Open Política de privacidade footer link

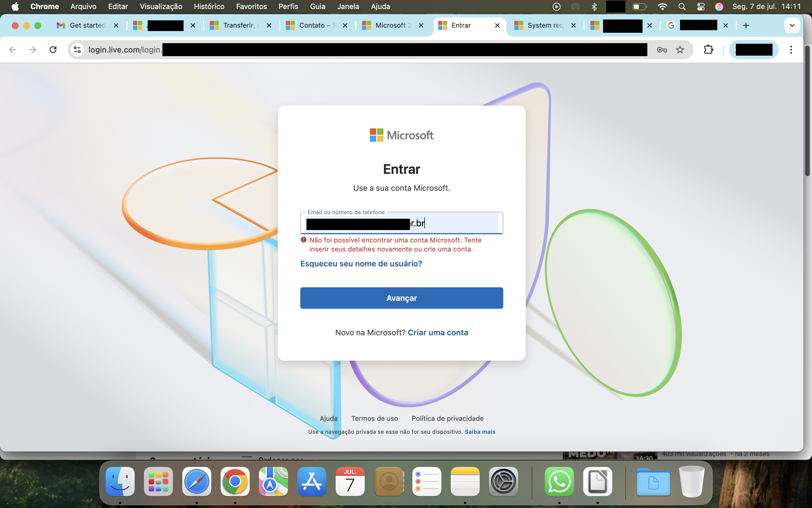[448, 418]
